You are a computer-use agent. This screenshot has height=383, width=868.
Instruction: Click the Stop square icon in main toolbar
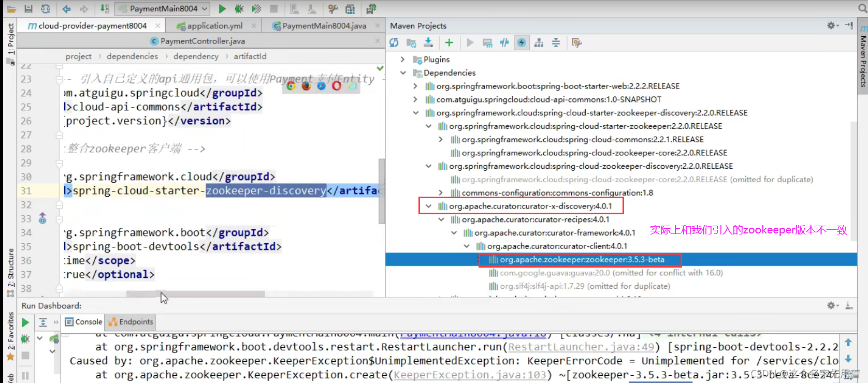[x=274, y=9]
